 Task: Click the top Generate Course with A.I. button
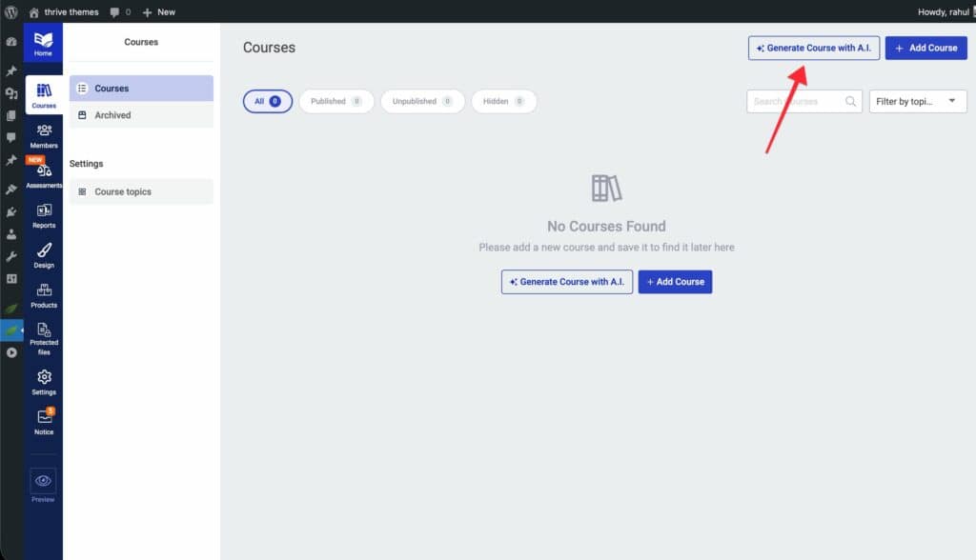pos(813,48)
